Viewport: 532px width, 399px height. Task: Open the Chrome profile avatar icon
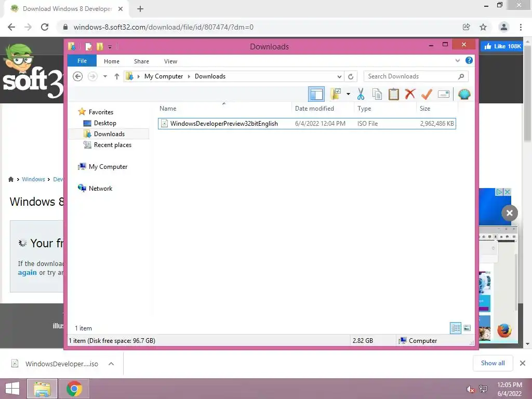click(x=504, y=27)
